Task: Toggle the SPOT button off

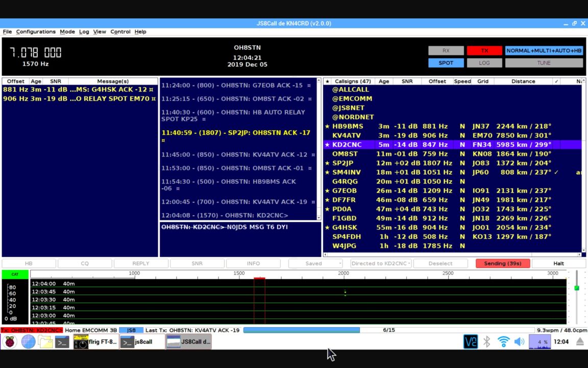Action: coord(446,63)
